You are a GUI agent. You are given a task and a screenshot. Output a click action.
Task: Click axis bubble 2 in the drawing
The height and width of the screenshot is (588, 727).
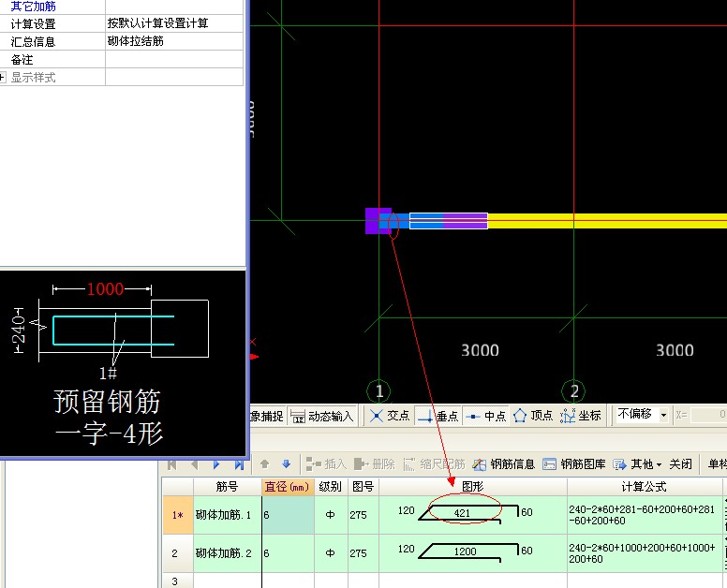click(574, 391)
